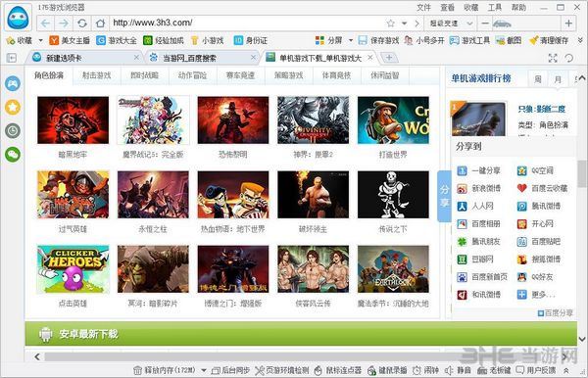
Task: Reload the page with refresh icon
Action: tap(82, 24)
